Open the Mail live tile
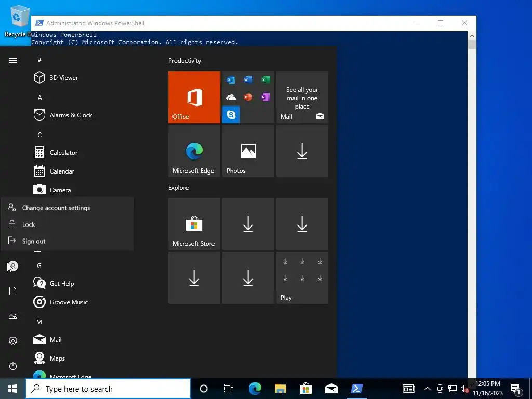This screenshot has height=399, width=532. 302,97
